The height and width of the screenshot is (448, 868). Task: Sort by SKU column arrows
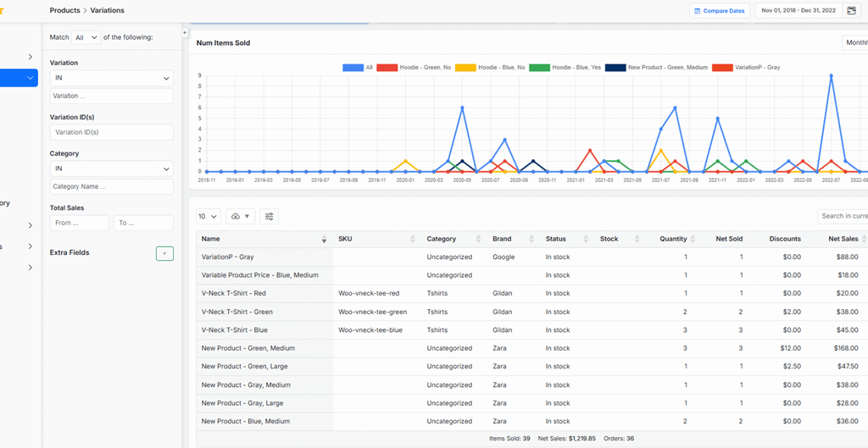coord(413,240)
